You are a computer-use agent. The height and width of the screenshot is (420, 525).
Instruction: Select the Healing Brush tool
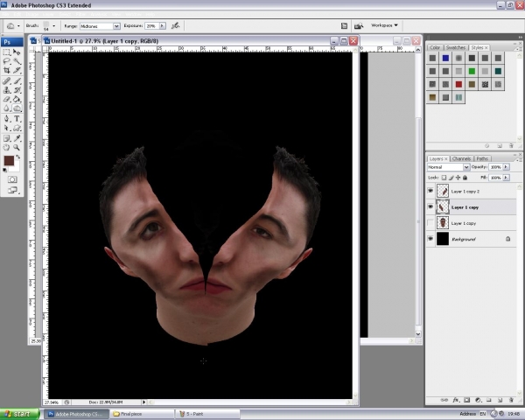tap(7, 80)
